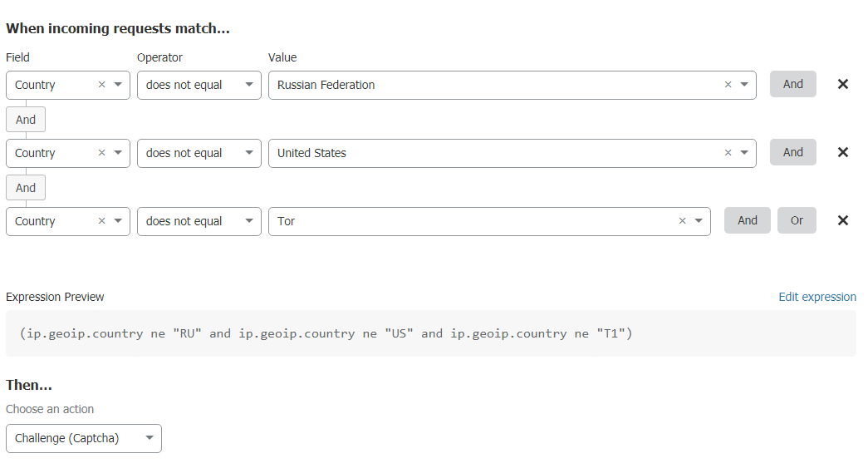Remove the Tor rule row

842,220
